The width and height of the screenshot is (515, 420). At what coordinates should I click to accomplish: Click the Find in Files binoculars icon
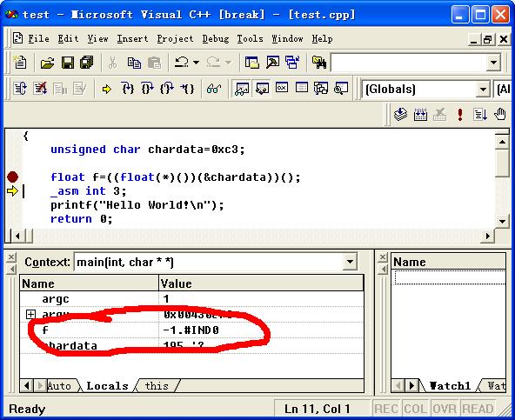click(x=319, y=62)
